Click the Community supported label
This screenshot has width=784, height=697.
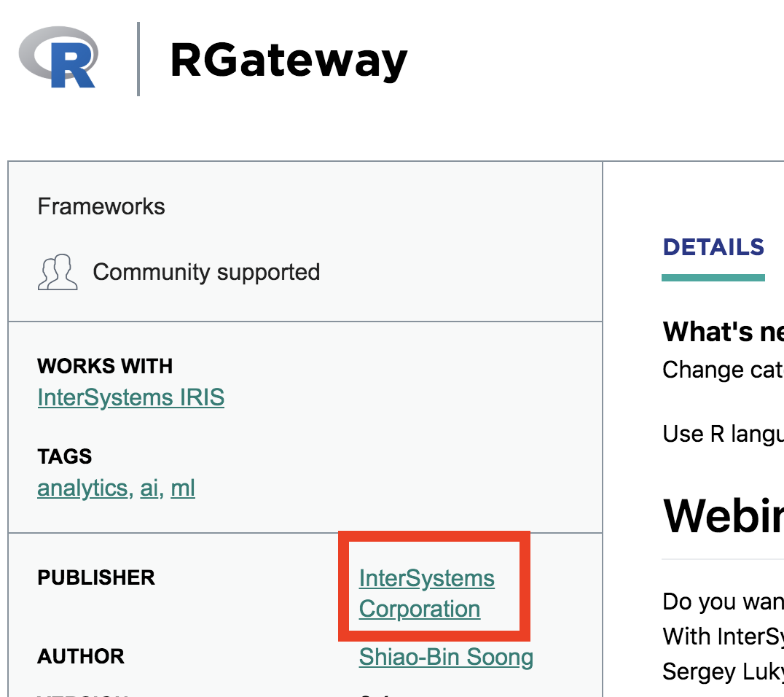coord(206,272)
